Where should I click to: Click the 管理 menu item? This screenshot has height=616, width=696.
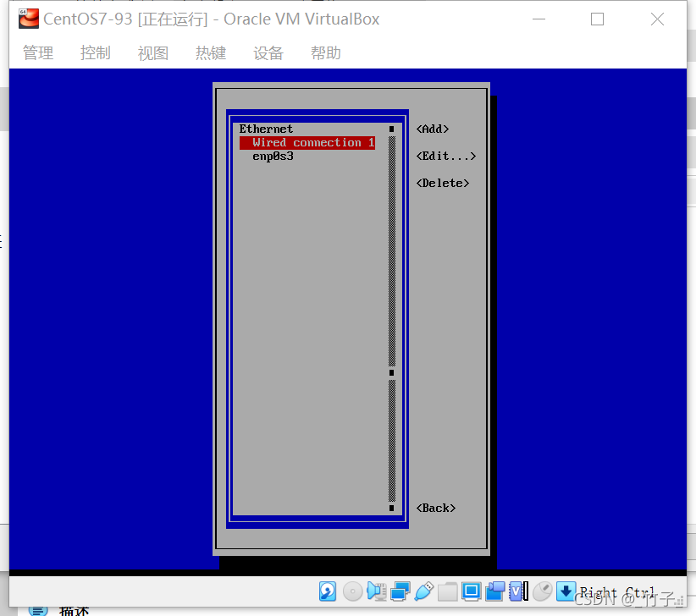click(x=37, y=52)
